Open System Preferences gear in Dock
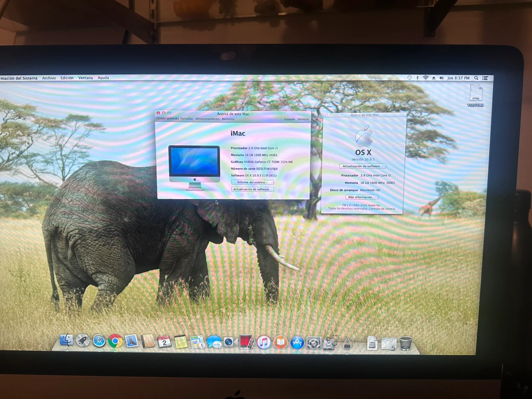532x399 pixels. coord(313,343)
